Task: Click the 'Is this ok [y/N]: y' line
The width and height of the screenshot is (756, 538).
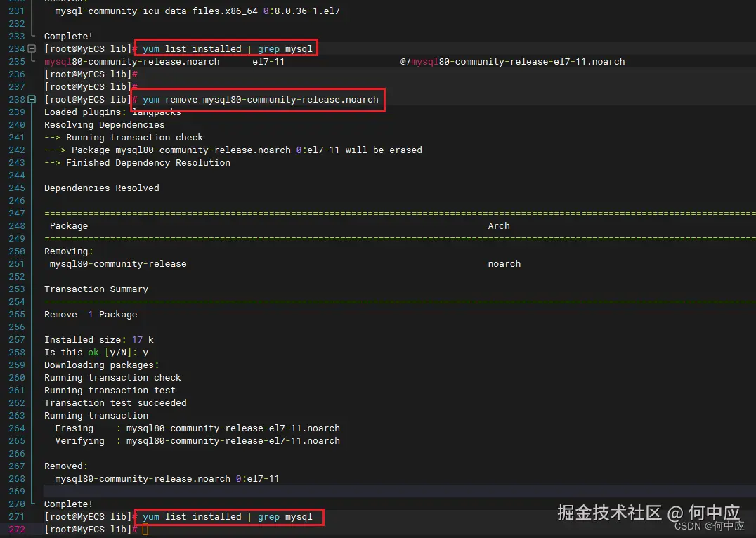Action: coord(96,353)
